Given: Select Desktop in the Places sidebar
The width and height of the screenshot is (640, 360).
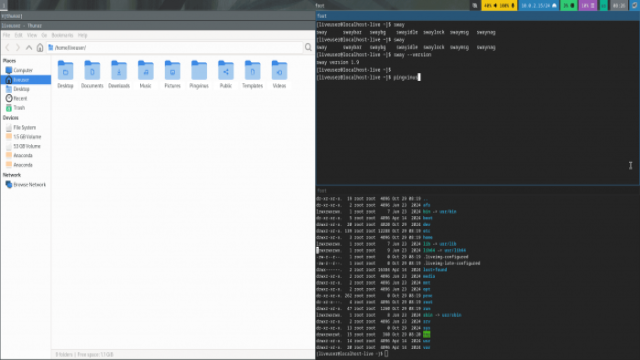Looking at the screenshot, I should [26, 89].
